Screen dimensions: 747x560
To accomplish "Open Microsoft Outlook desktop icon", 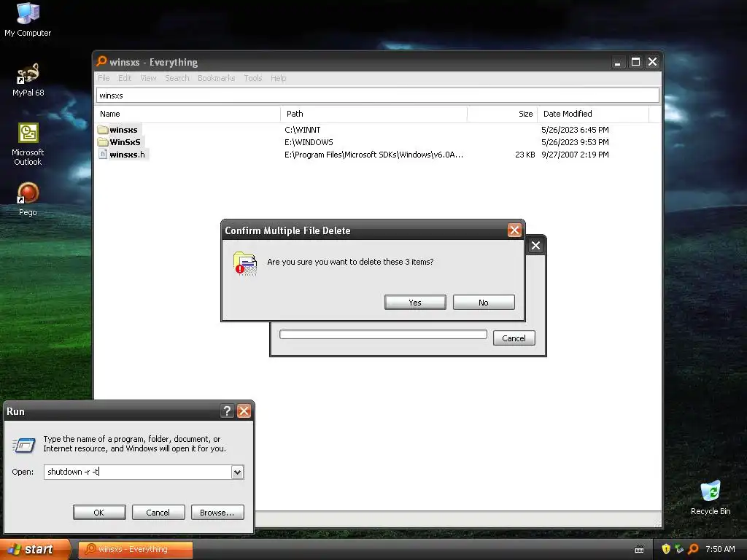I will tap(28, 144).
